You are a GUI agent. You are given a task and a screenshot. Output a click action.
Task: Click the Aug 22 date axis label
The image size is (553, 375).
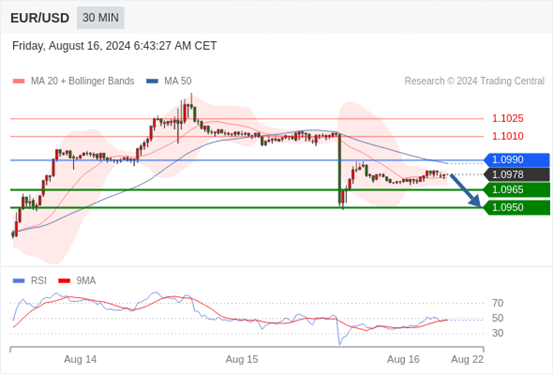tap(467, 359)
